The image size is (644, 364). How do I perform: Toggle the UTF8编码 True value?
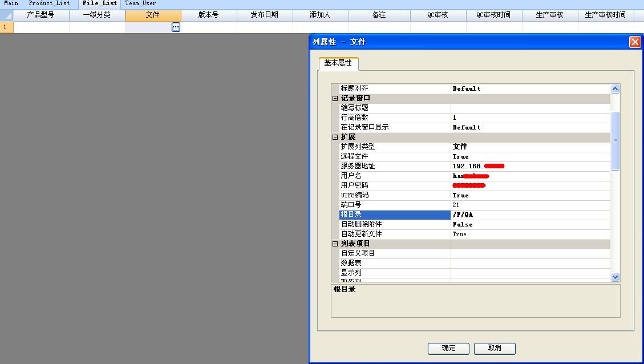(x=530, y=195)
